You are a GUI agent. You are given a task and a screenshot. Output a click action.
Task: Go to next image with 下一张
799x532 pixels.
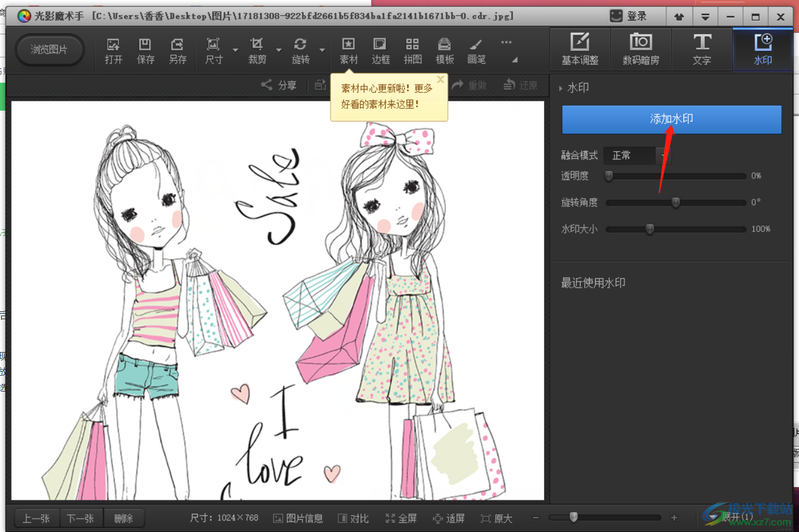(81, 519)
